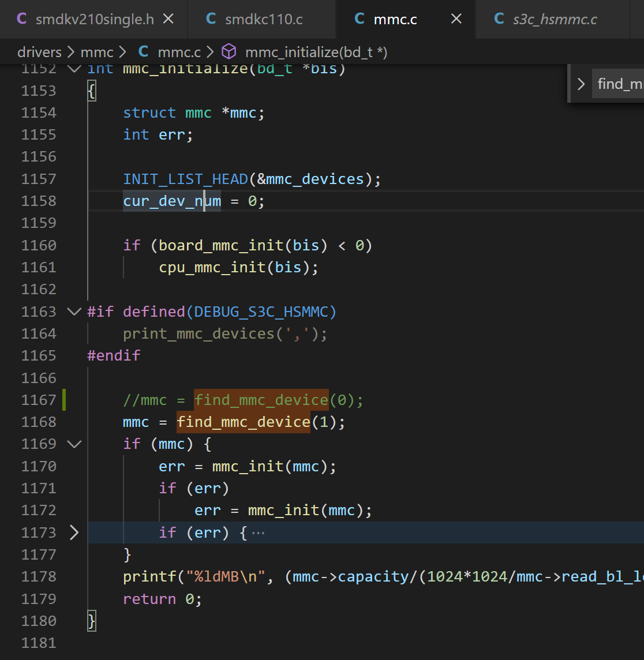Open the s3c_hsmmc.c tab

[x=555, y=19]
